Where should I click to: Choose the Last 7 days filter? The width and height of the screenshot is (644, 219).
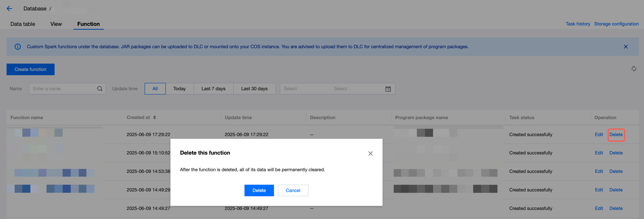(213, 89)
